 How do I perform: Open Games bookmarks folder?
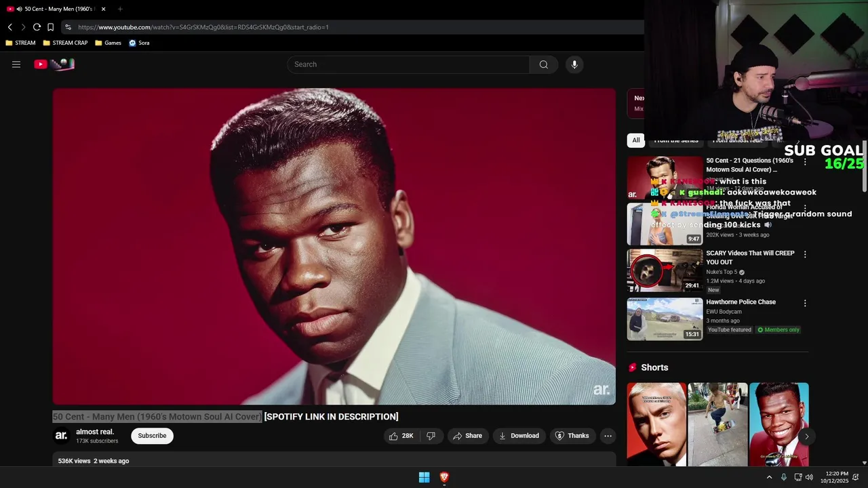click(x=108, y=43)
